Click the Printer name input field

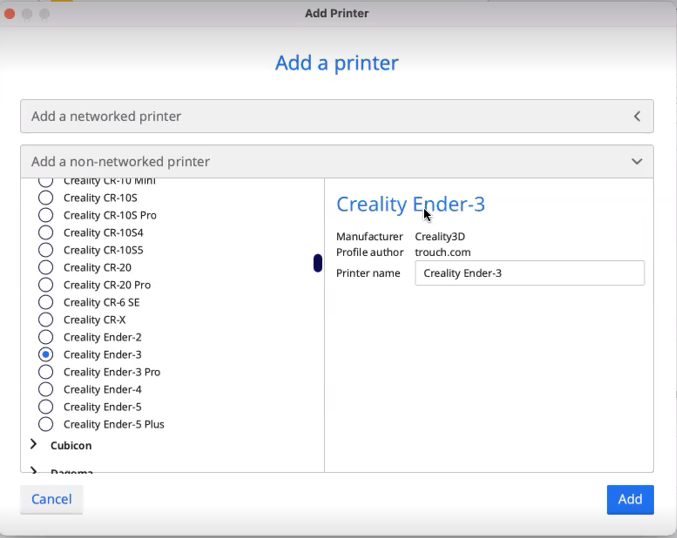pos(530,273)
